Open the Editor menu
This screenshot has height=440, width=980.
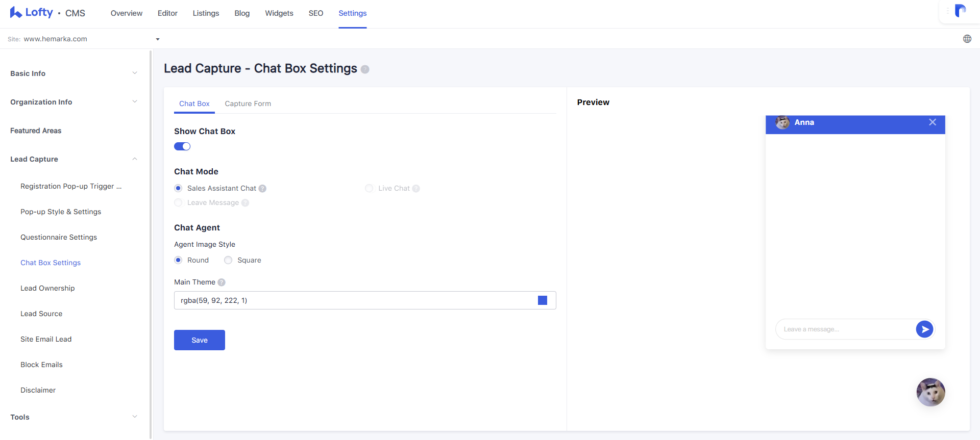point(167,13)
